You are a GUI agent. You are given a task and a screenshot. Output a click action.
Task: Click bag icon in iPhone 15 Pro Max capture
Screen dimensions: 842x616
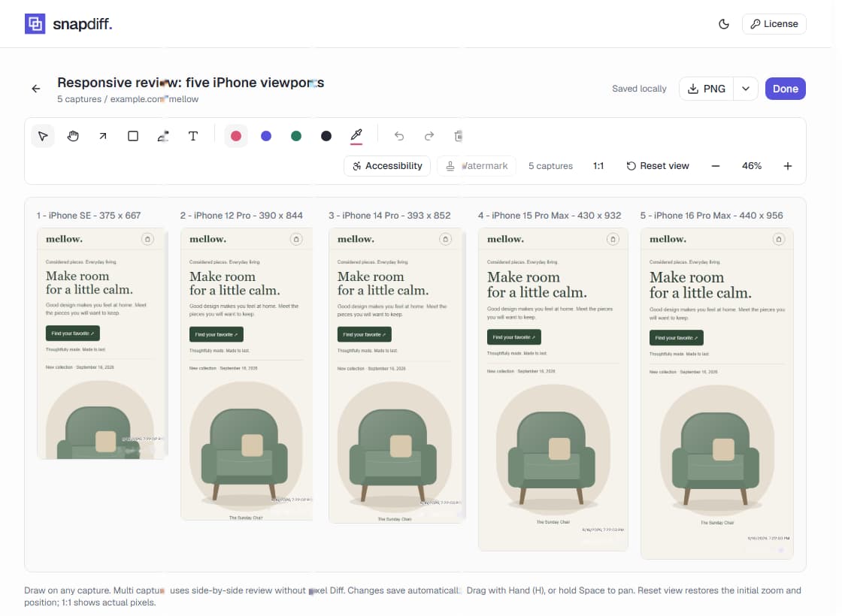pos(613,239)
